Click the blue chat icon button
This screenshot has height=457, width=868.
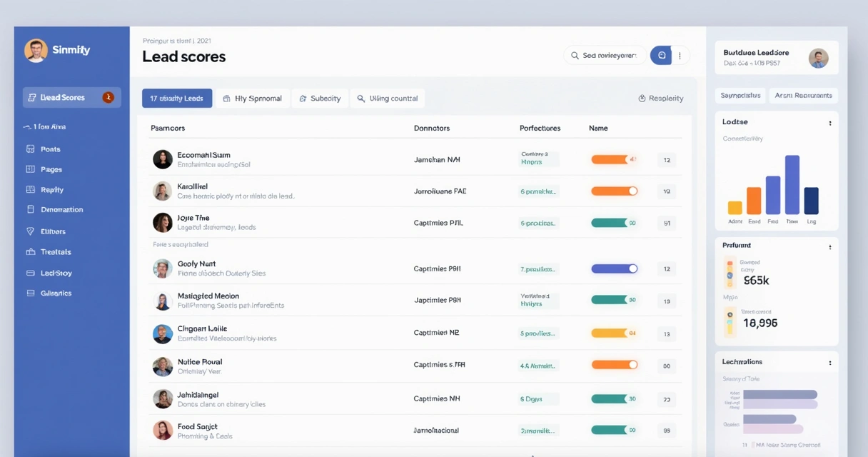coord(661,56)
